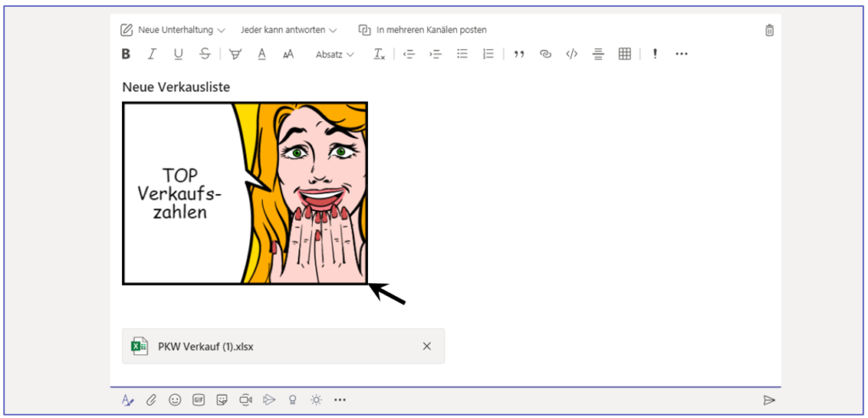868x418 pixels.
Task: Open more formatting options in toolbar
Action: coord(682,54)
